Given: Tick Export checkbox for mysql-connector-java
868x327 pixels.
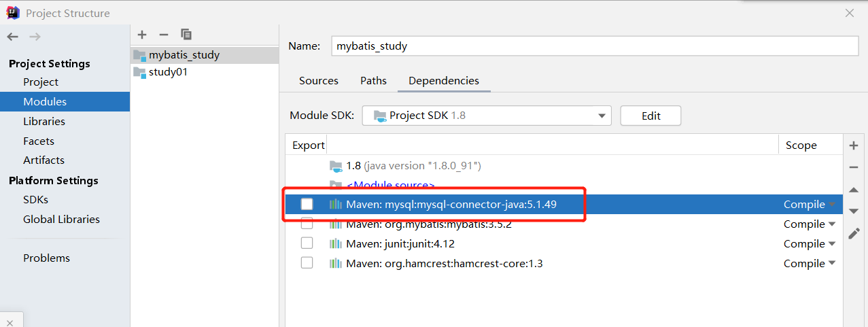Looking at the screenshot, I should point(307,204).
